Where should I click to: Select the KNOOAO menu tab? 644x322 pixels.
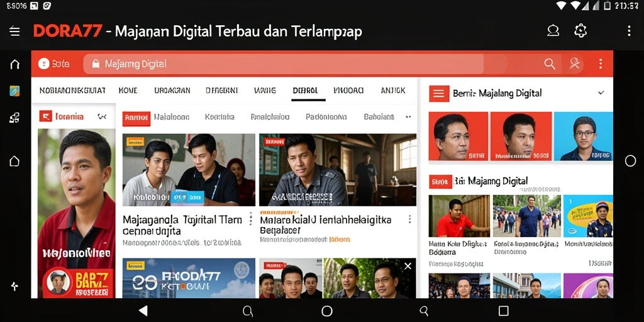tap(348, 91)
